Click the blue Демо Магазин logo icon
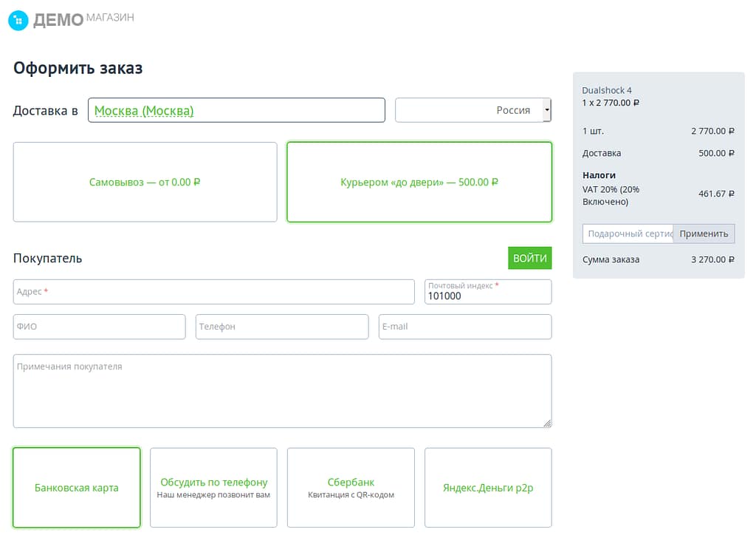The width and height of the screenshot is (756, 535). 18,20
